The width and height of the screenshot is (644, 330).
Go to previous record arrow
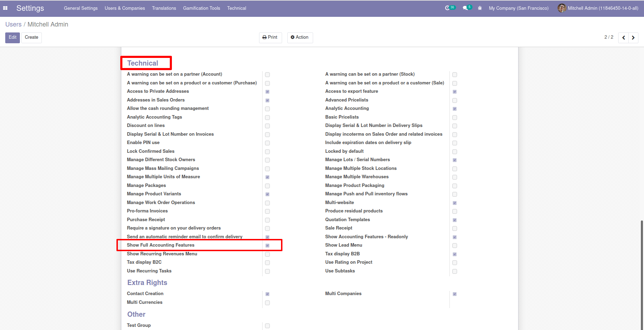point(623,38)
